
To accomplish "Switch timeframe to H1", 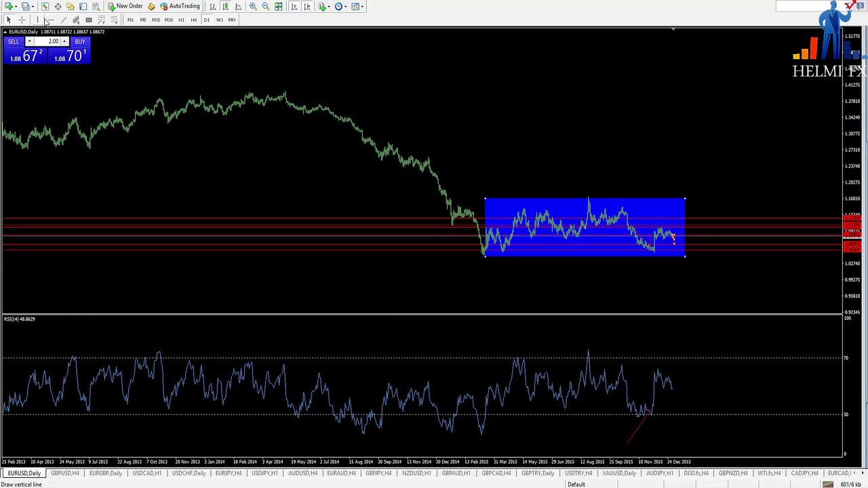I will [181, 20].
